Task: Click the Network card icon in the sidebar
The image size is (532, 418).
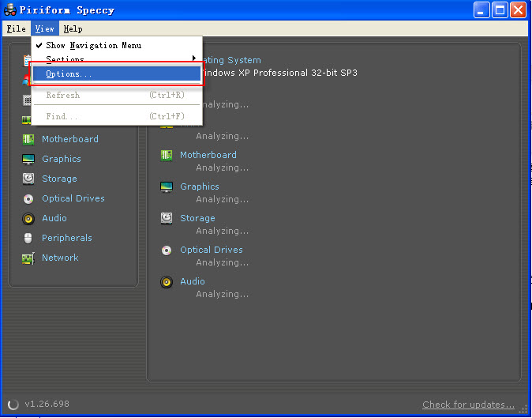Action: (x=28, y=258)
